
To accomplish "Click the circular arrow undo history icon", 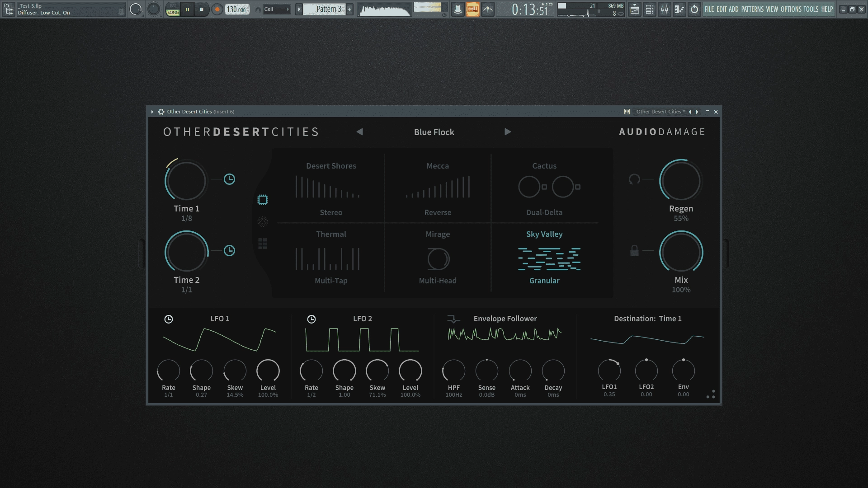I will (694, 9).
